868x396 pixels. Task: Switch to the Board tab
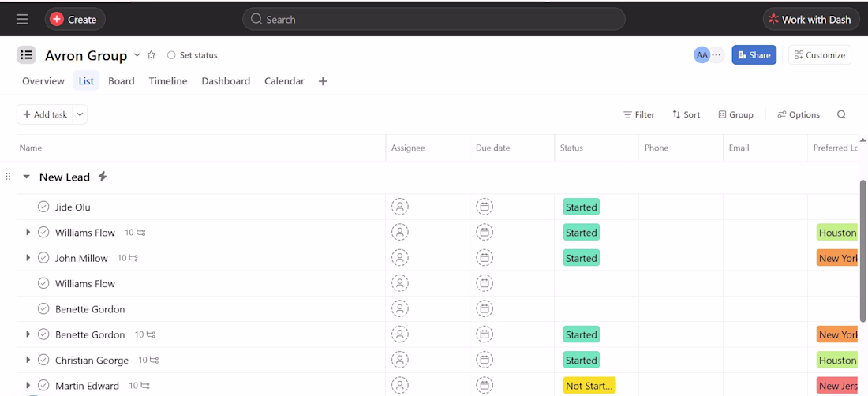point(122,81)
